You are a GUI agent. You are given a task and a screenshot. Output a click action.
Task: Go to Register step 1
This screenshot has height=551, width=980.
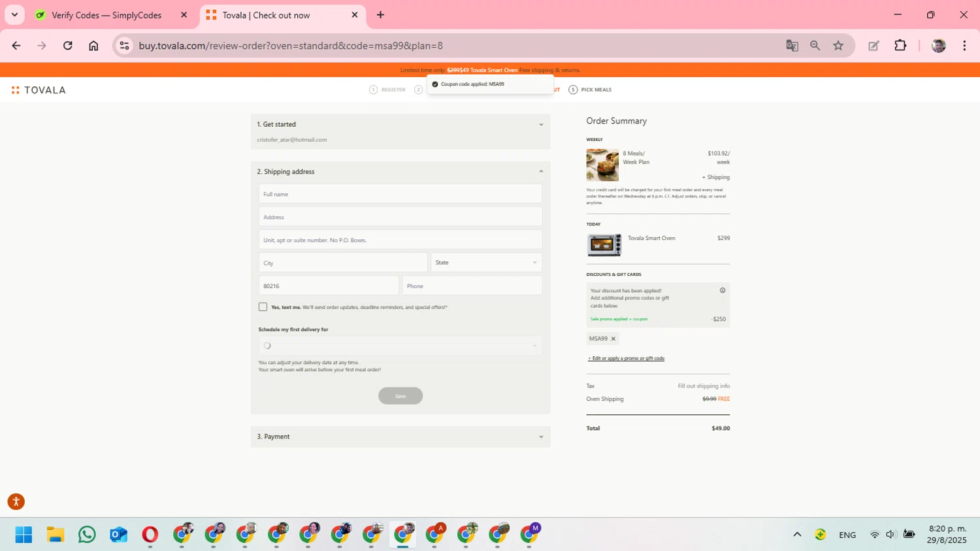(387, 90)
